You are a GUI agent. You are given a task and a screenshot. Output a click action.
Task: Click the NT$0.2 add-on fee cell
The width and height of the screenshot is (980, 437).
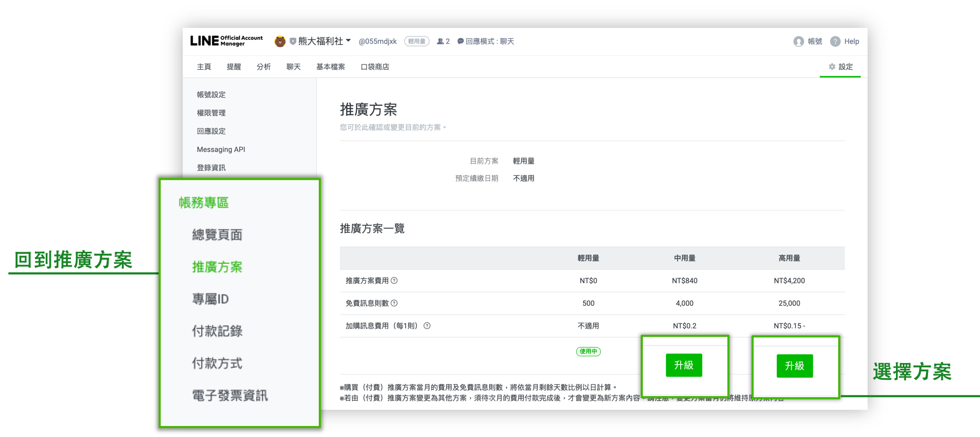coord(685,326)
